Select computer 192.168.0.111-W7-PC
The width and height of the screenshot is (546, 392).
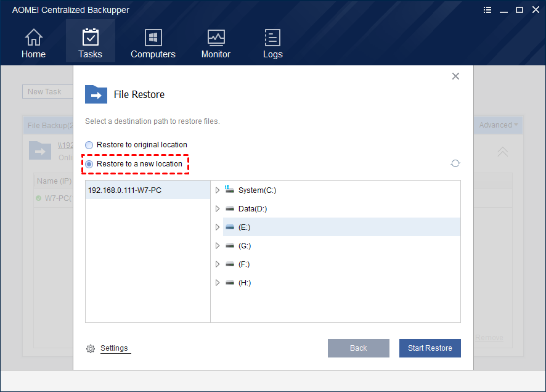(148, 190)
